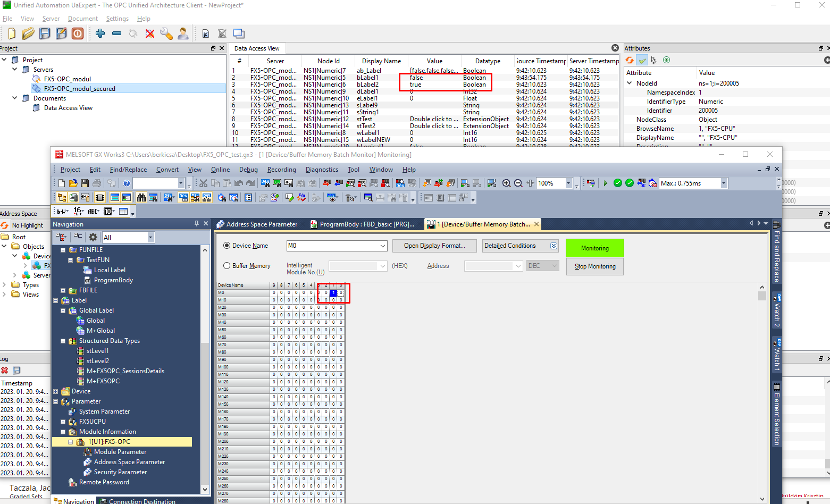Click the Save icon in GX Works3 toolbar
830x504 pixels.
click(x=85, y=183)
